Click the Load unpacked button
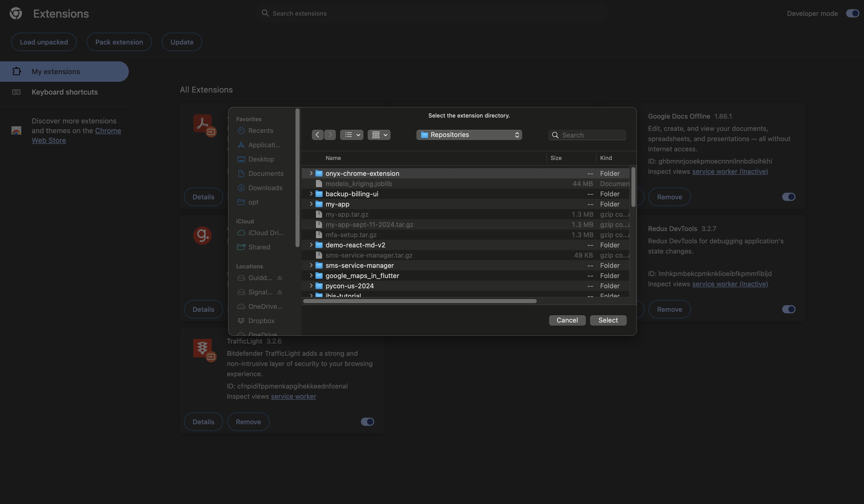 click(x=44, y=42)
